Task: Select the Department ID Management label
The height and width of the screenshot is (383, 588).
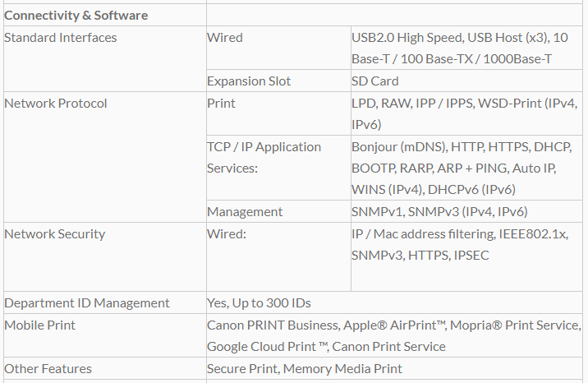Action: pyautogui.click(x=87, y=302)
